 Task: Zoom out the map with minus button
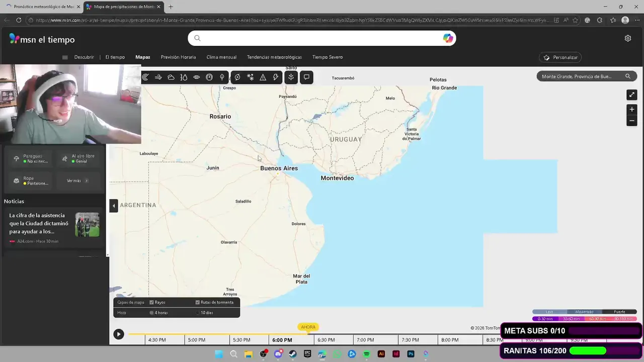(632, 121)
